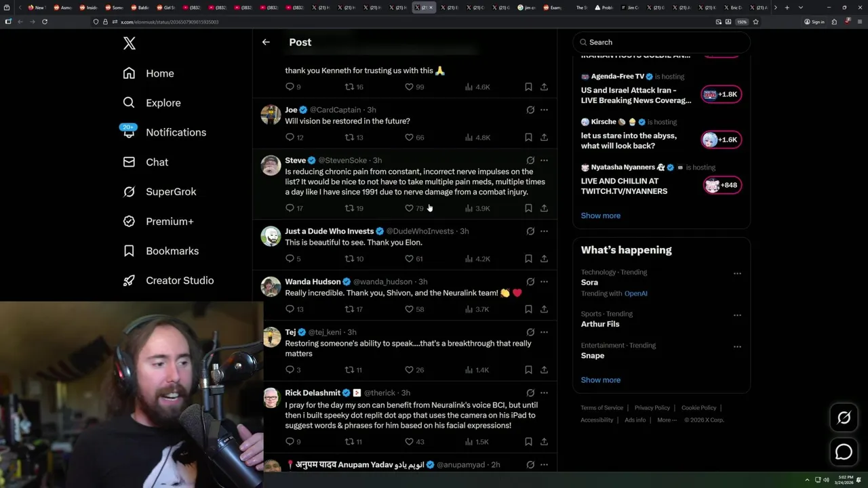Open more options on Just a Dude reply
Screen dimensions: 868x488
[544, 231]
